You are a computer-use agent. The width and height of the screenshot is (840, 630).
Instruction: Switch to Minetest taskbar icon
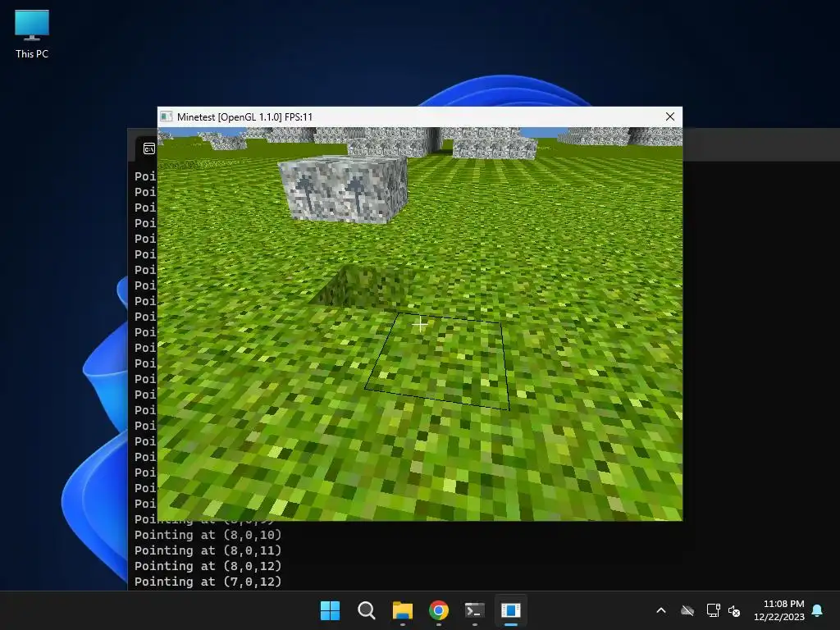[x=511, y=610]
